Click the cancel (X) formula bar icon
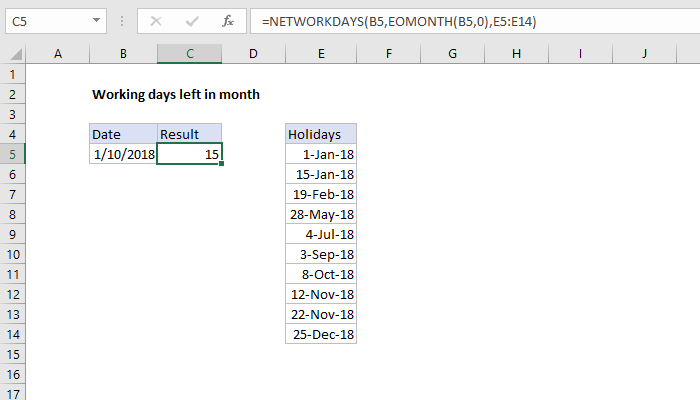700x400 pixels. click(156, 20)
